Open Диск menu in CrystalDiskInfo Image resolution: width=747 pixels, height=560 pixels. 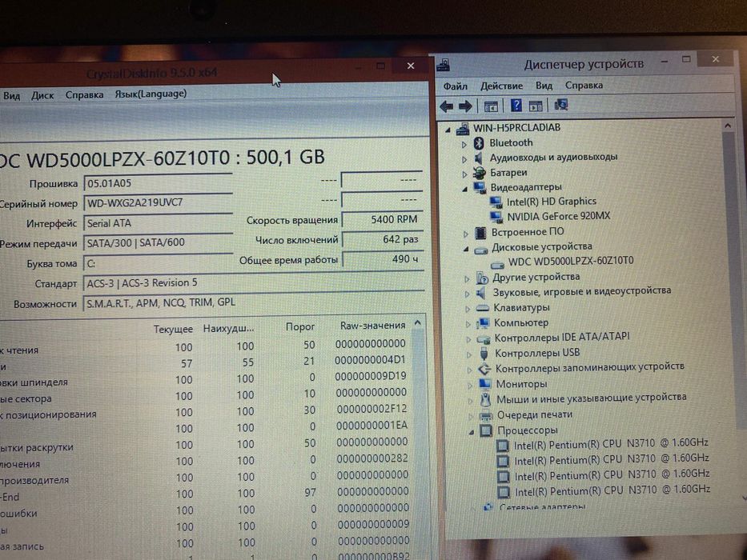42,95
